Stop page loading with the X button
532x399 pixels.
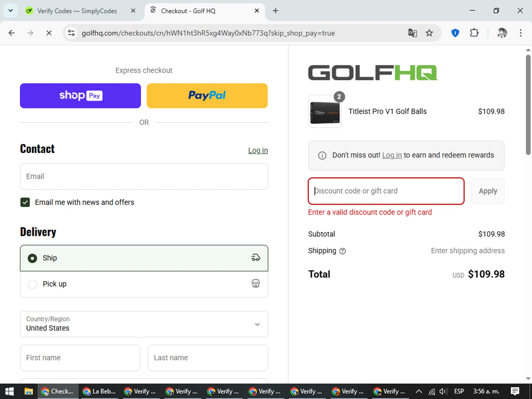pos(49,33)
